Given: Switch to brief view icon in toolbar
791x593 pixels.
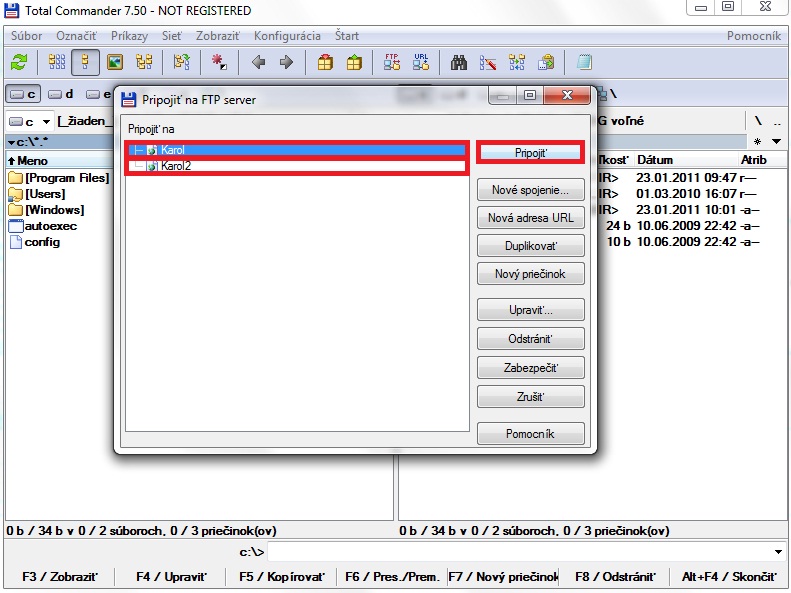Looking at the screenshot, I should [x=56, y=63].
